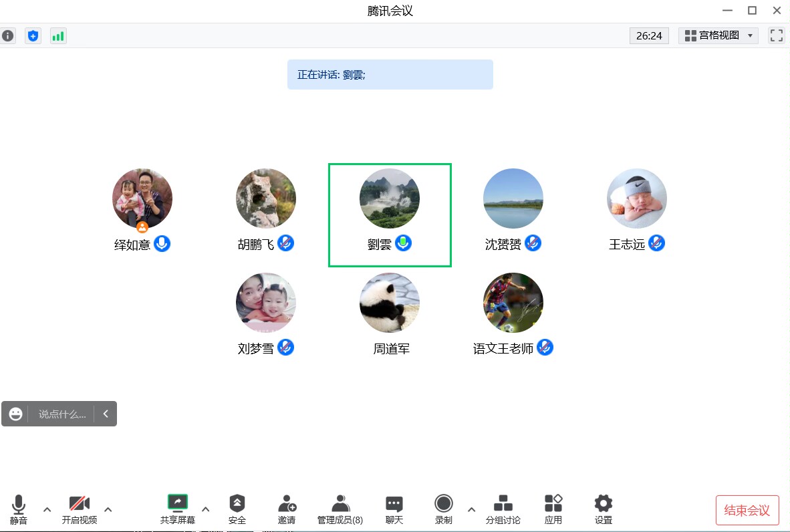Select 胡鹏飞's avatar
The image size is (790, 532).
point(266,198)
